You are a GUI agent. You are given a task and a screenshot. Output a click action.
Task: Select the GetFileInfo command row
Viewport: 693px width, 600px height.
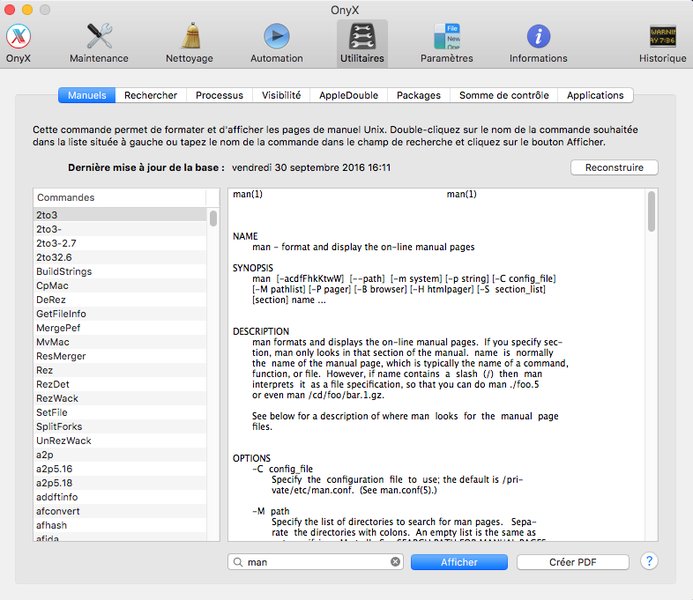120,314
